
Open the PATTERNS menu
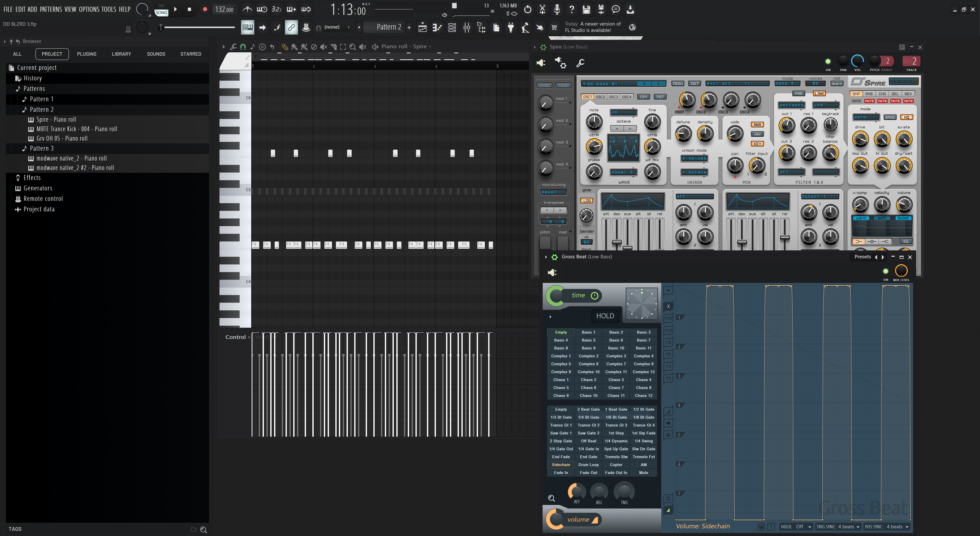pyautogui.click(x=51, y=9)
